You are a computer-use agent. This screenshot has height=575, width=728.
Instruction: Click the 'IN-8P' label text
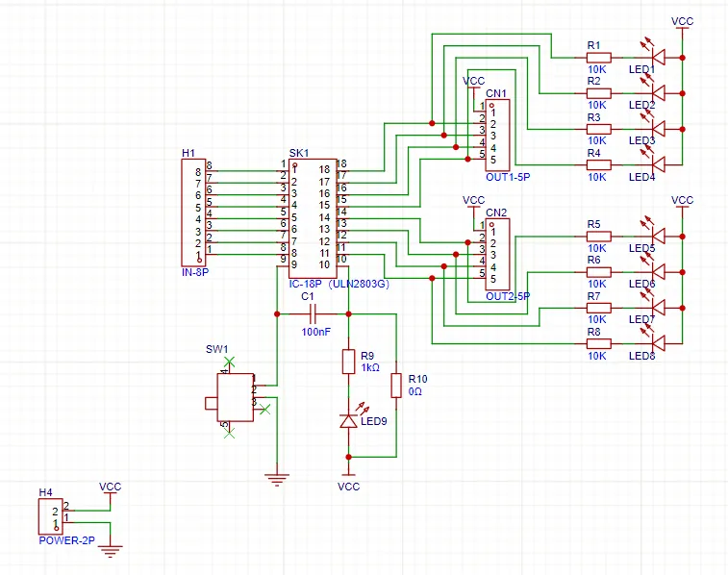coord(195,272)
